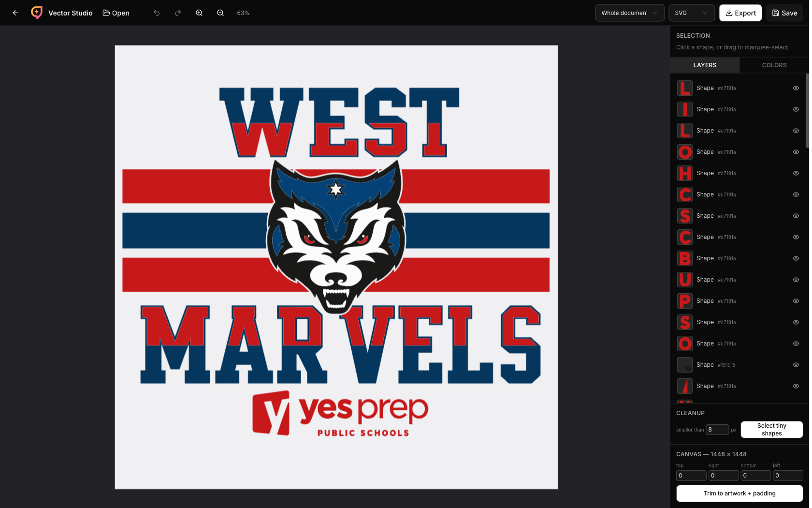Image resolution: width=812 pixels, height=508 pixels.
Task: Toggle visibility of the red slash layer
Action: [796, 386]
